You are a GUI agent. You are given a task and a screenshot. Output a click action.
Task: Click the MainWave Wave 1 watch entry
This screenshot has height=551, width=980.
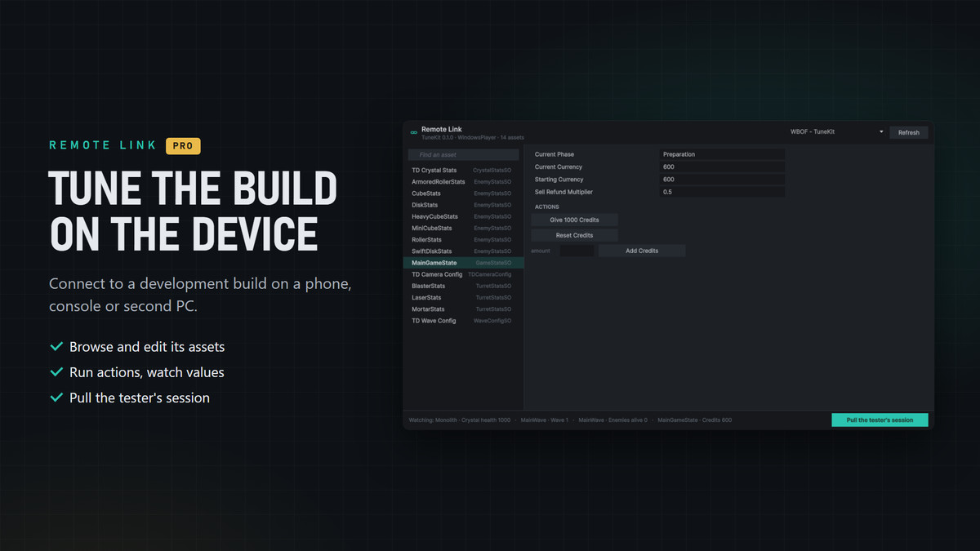pyautogui.click(x=544, y=420)
